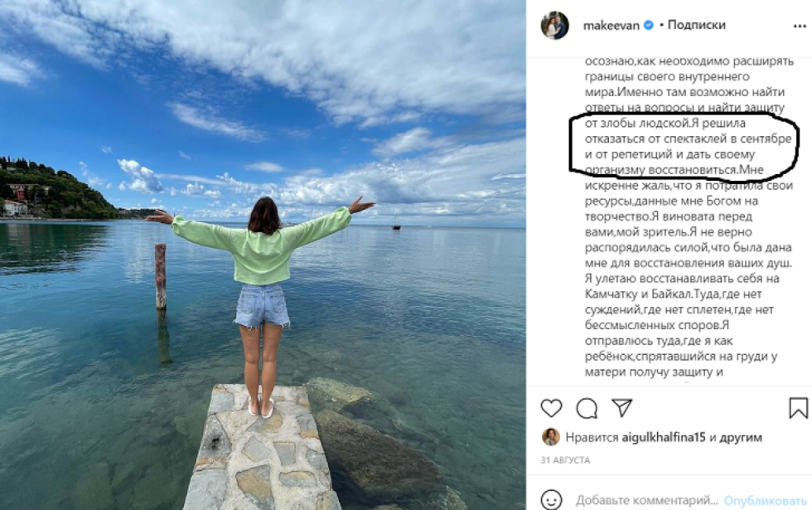812x510 pixels.
Task: Click the Подписки button
Action: click(x=696, y=26)
